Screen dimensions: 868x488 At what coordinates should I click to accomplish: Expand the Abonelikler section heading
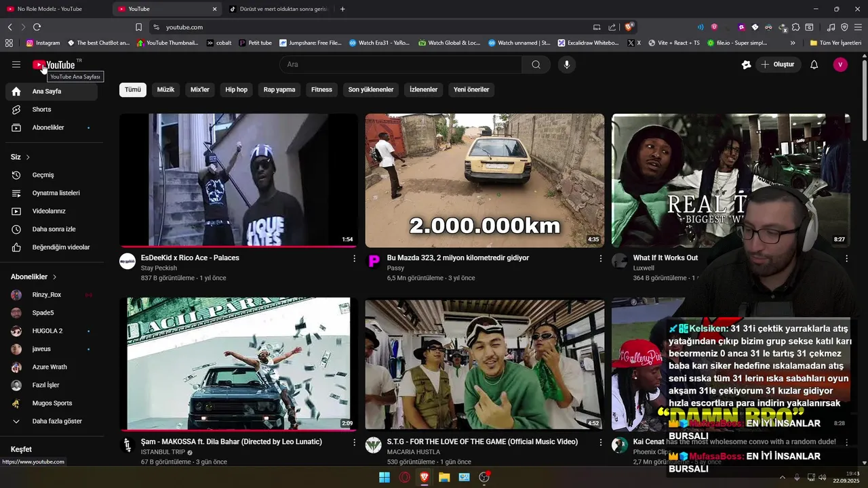click(34, 277)
